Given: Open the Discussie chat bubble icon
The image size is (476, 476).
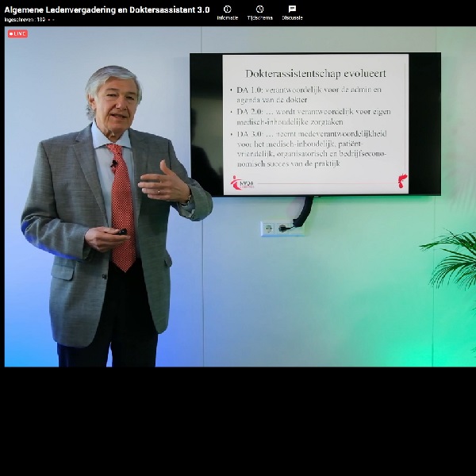Looking at the screenshot, I should pyautogui.click(x=292, y=9).
